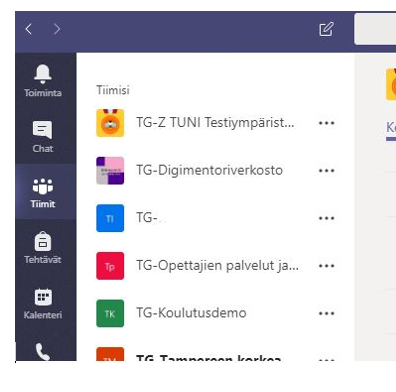The image size is (396, 392).
Task: Click the search field in the title bar
Action: click(x=375, y=29)
